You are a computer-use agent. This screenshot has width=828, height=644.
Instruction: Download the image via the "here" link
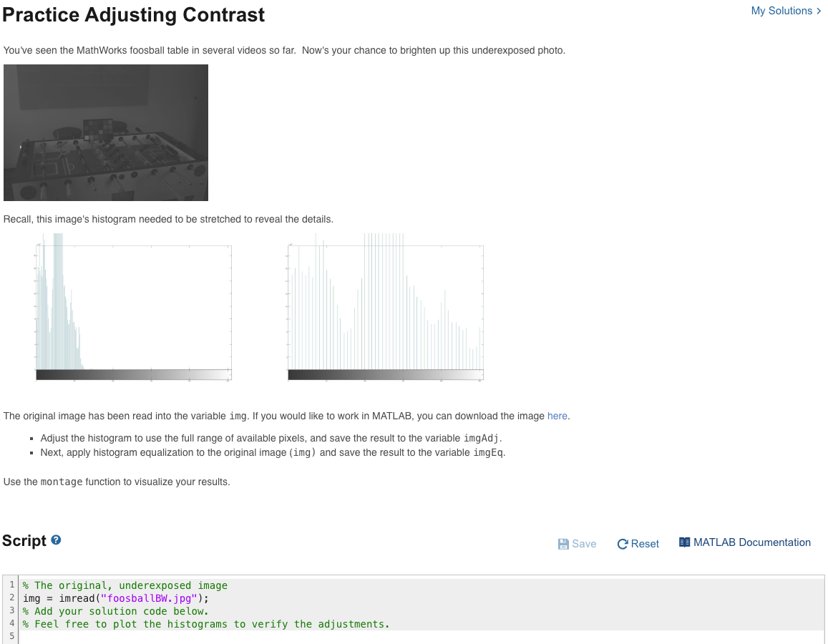click(x=557, y=416)
